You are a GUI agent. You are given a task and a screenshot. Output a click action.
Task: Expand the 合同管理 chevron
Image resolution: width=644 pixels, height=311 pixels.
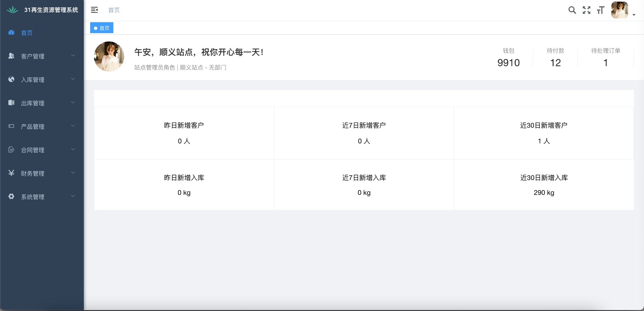point(73,149)
